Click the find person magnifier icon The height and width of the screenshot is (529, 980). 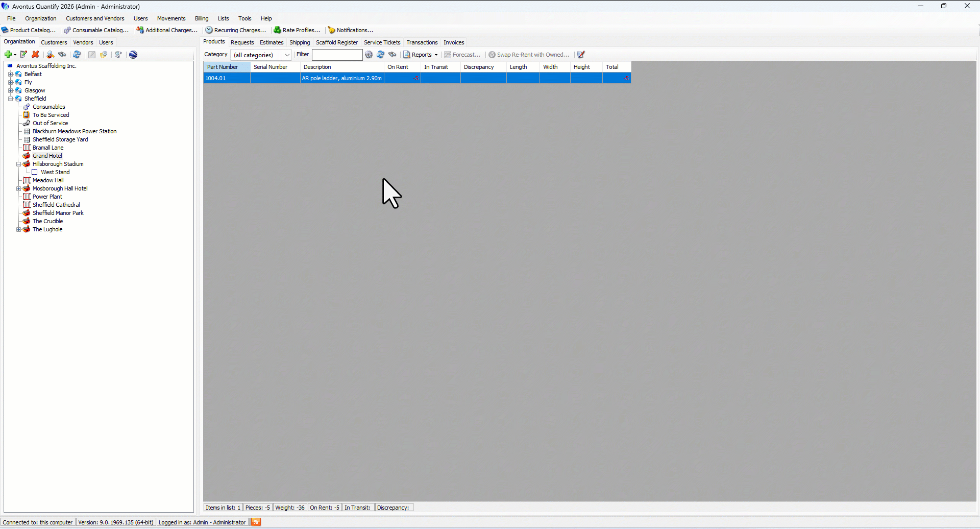click(50, 55)
